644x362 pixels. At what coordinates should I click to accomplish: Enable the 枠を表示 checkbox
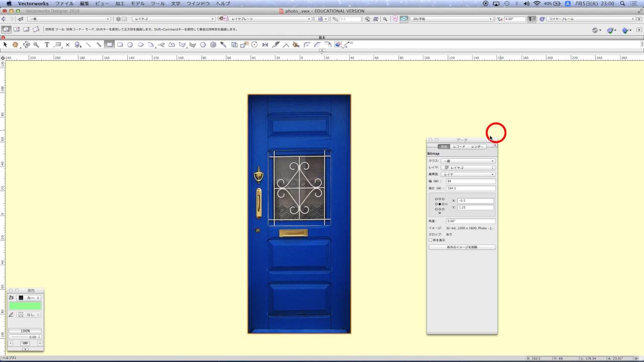point(430,240)
